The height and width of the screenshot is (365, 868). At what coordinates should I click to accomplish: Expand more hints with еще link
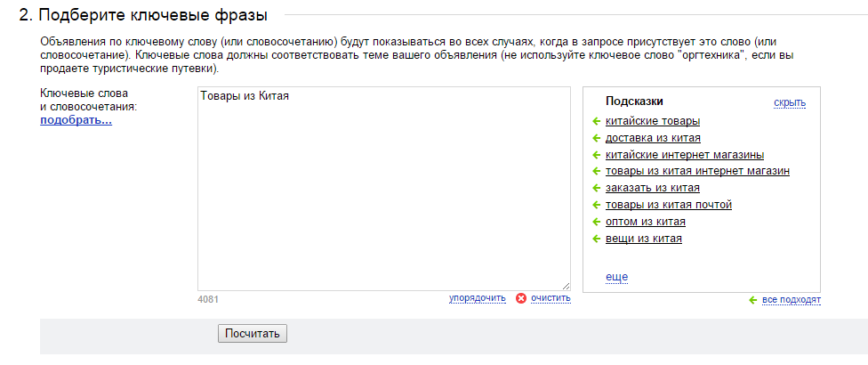coord(616,277)
